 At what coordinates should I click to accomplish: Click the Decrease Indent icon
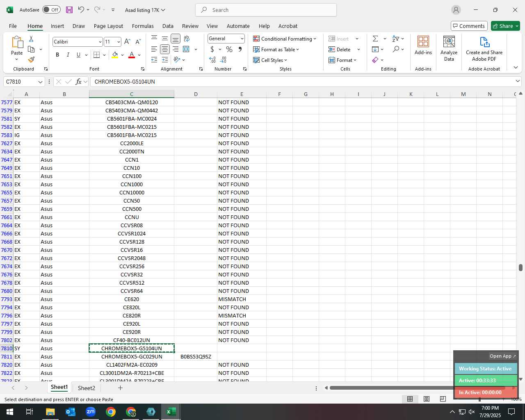tap(154, 60)
